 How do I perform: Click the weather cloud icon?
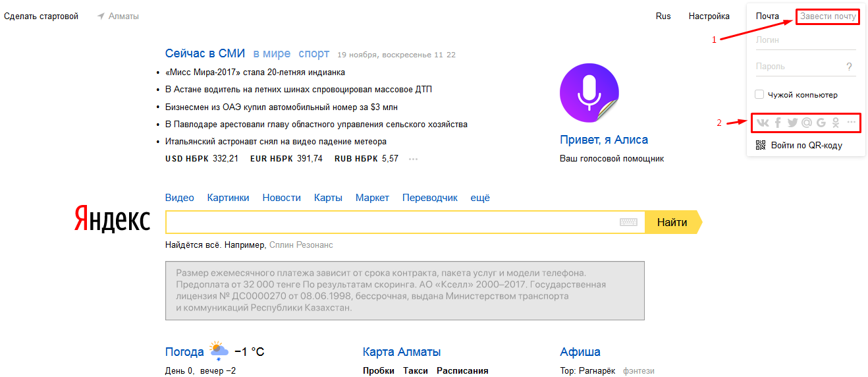click(x=219, y=351)
